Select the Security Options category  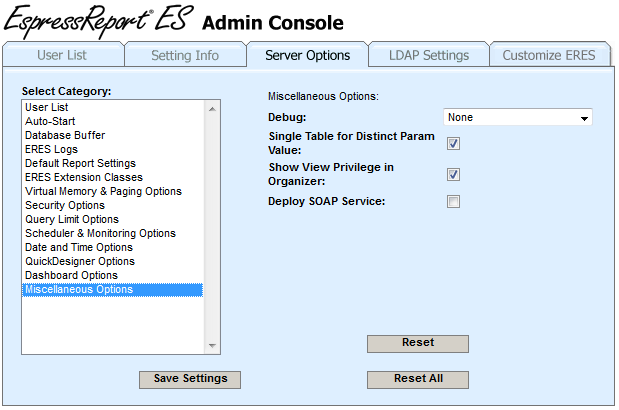click(113, 205)
